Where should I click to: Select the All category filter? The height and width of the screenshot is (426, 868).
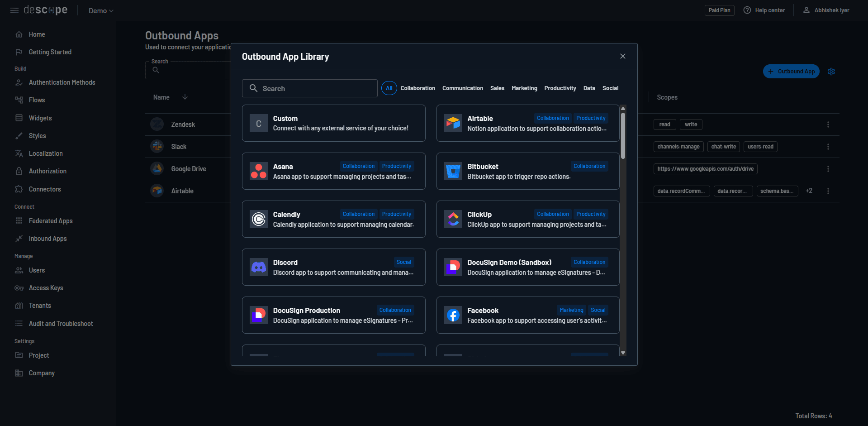tap(389, 88)
